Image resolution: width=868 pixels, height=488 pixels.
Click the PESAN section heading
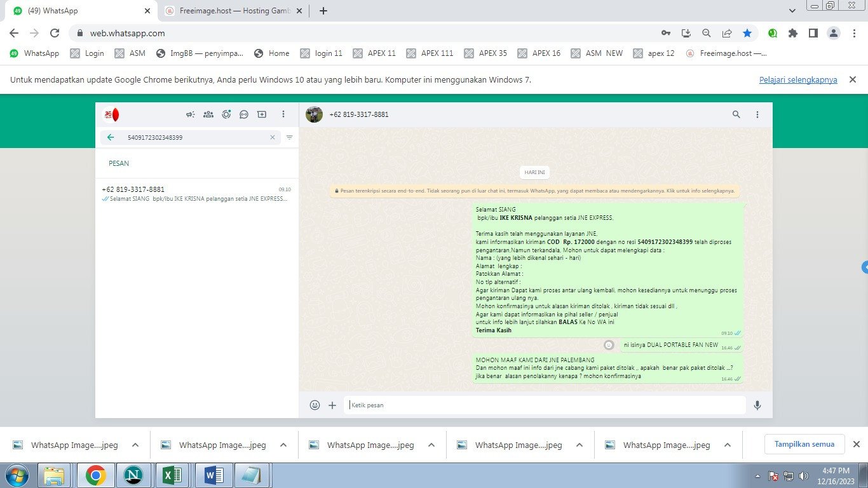[x=119, y=163]
